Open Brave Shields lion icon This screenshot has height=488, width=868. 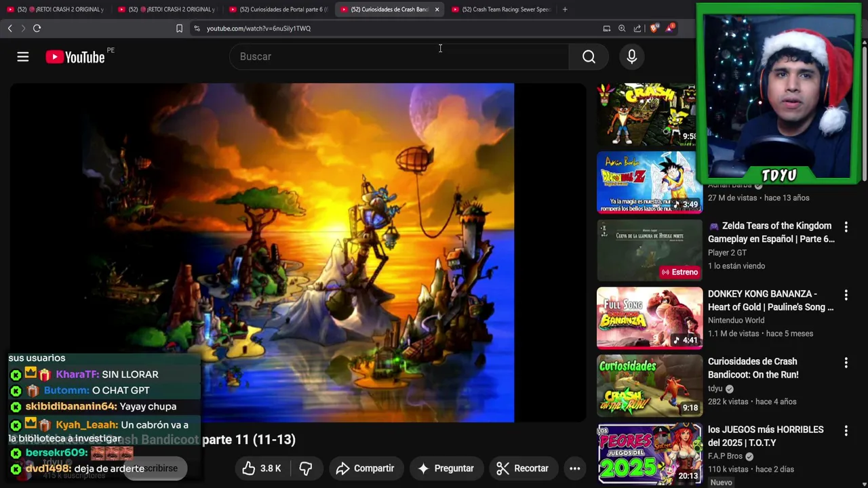click(x=654, y=28)
